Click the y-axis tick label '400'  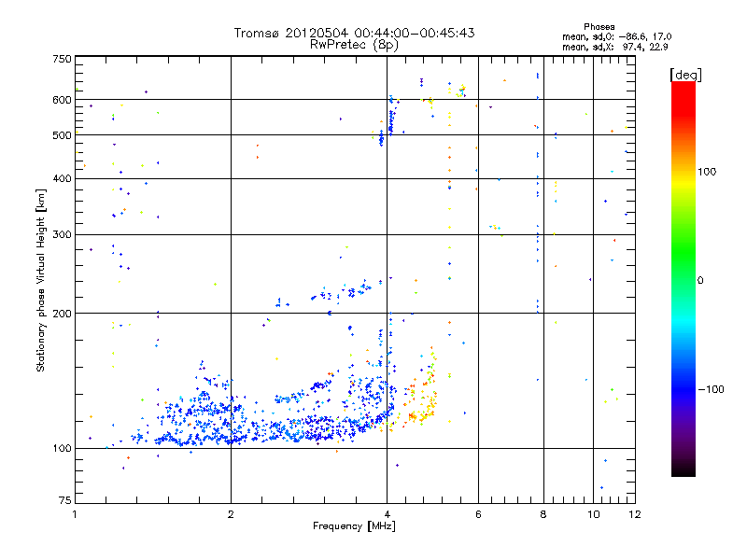coord(62,178)
